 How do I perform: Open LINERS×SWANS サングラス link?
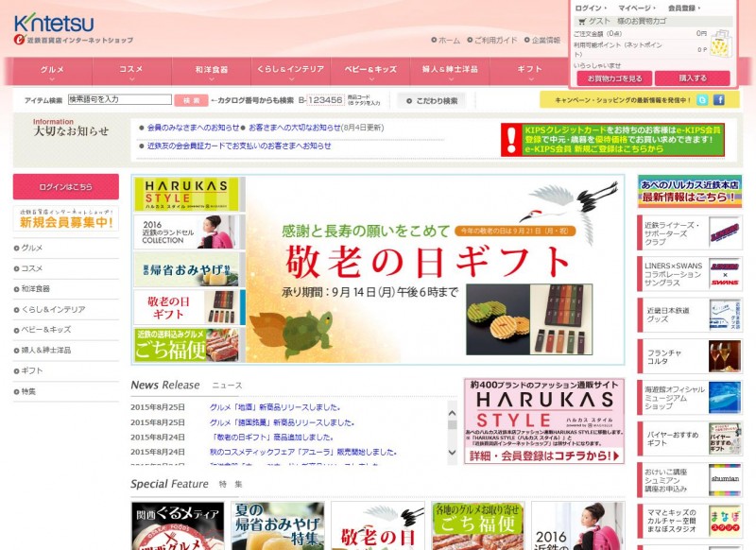pos(690,274)
